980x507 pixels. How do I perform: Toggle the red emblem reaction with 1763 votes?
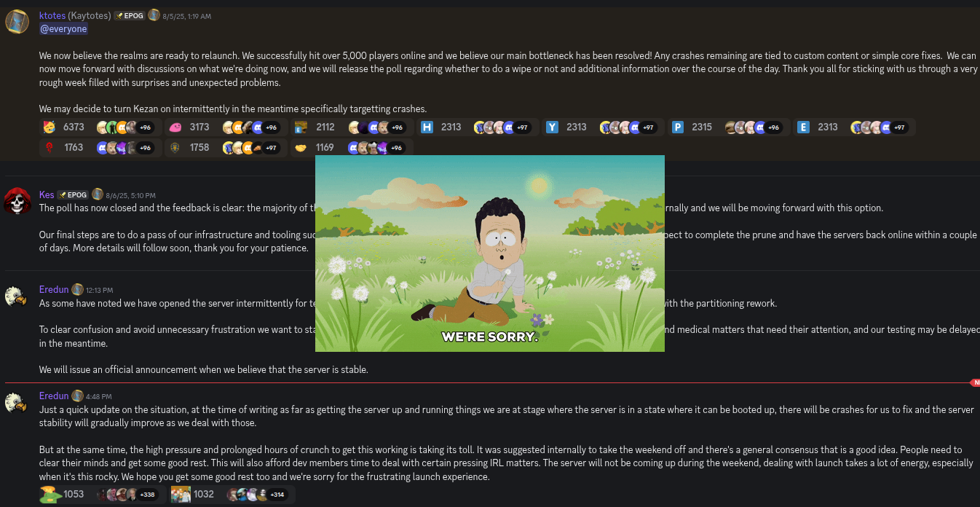99,147
